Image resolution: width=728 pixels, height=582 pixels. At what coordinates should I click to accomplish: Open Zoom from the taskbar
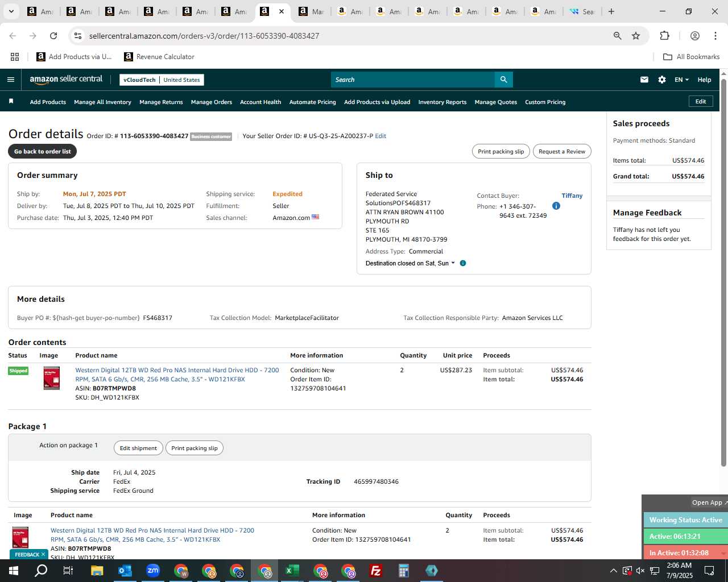coord(152,571)
